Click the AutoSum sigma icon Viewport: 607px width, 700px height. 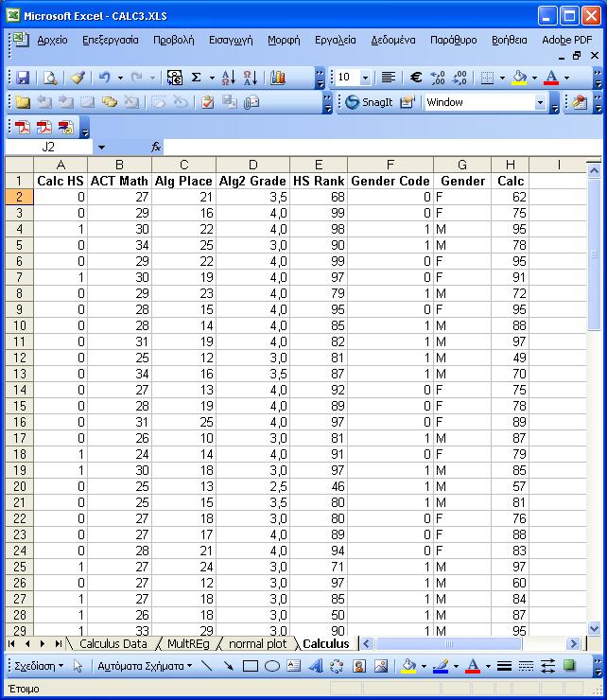196,78
